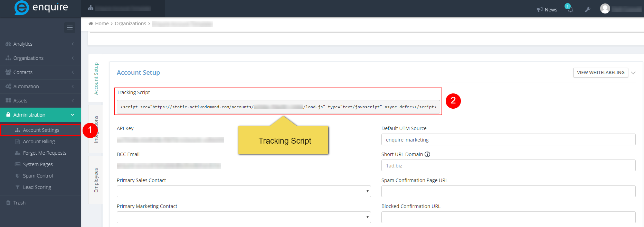Collapse the Administration menu chevron
The image size is (644, 227).
73,115
